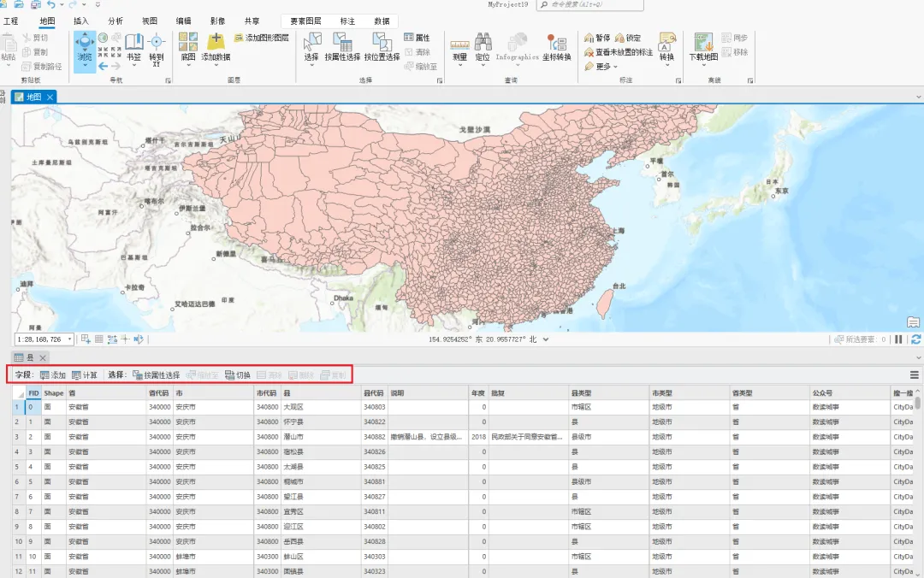Open the 标注 (Labeling) contextual tab
Screen dimensions: 924x578
coord(347,21)
